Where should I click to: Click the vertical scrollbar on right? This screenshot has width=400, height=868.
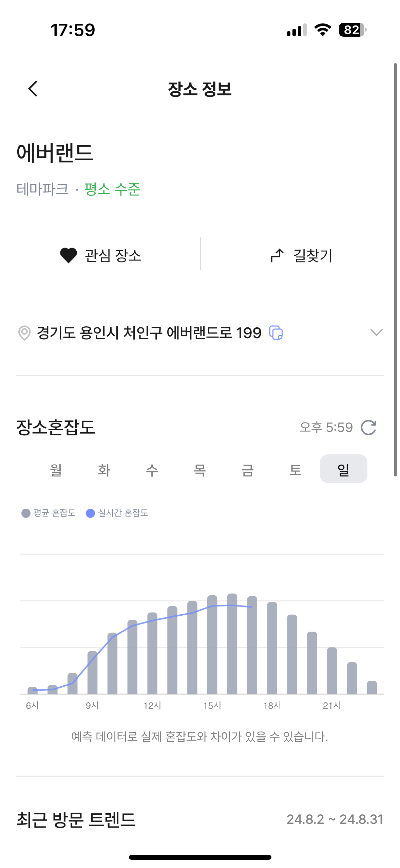pyautogui.click(x=395, y=270)
